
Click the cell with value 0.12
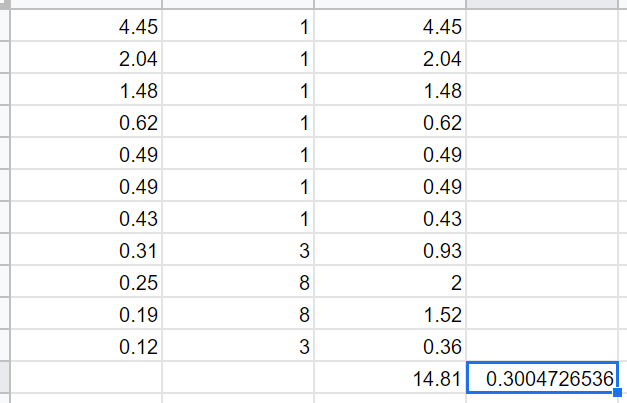pyautogui.click(x=86, y=345)
